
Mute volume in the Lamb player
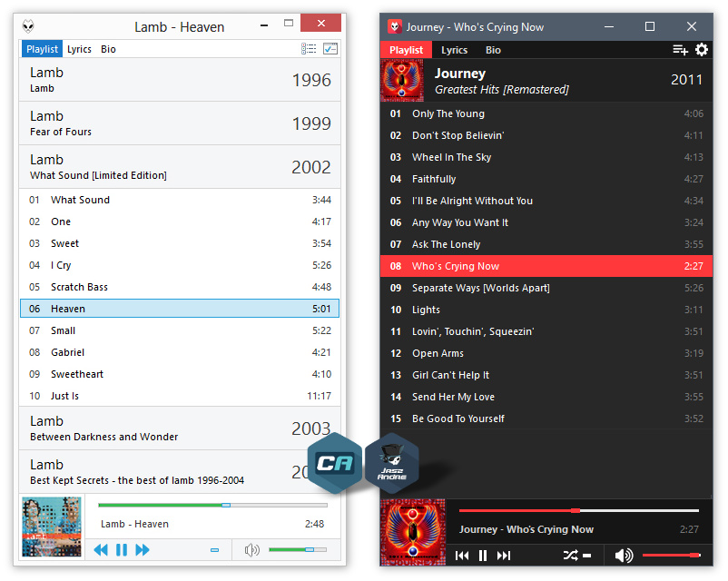(252, 550)
